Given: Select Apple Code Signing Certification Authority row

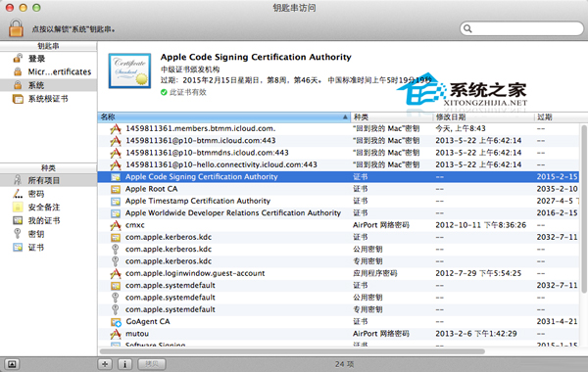Looking at the screenshot, I should click(x=338, y=177).
